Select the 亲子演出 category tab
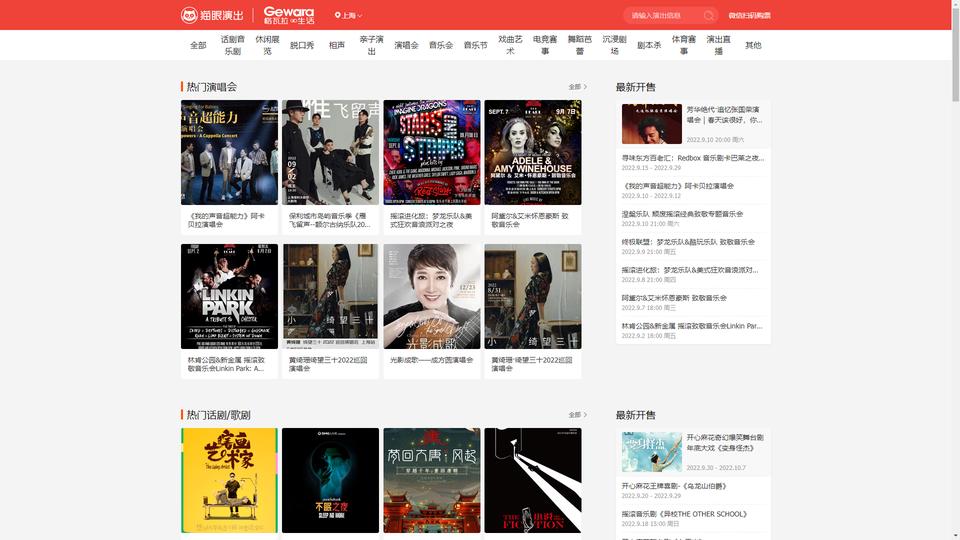The height and width of the screenshot is (540, 960). coord(372,45)
